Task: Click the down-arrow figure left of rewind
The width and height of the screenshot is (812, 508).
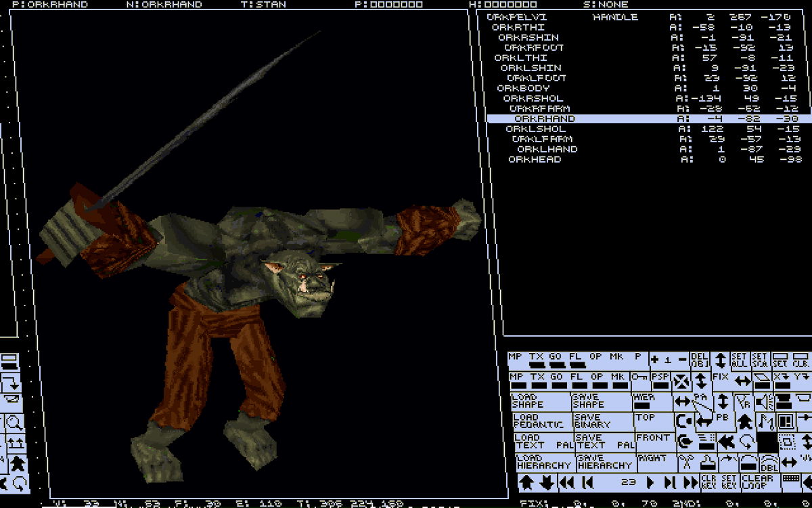Action: (547, 482)
